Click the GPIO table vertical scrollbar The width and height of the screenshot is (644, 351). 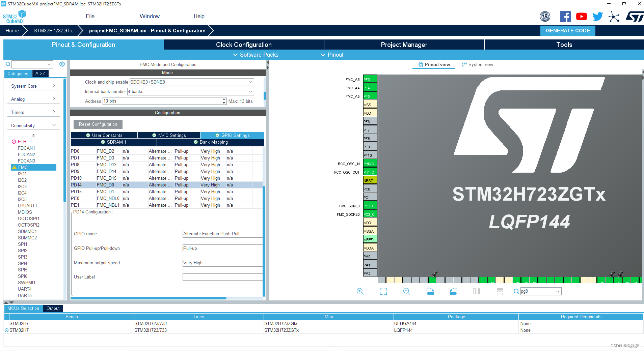pyautogui.click(x=264, y=241)
